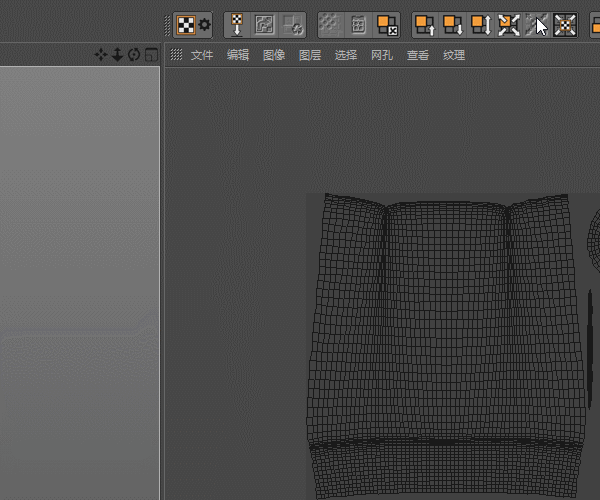The image size is (600, 500).
Task: Click the orange square with down-arrow icon
Action: (x=453, y=25)
